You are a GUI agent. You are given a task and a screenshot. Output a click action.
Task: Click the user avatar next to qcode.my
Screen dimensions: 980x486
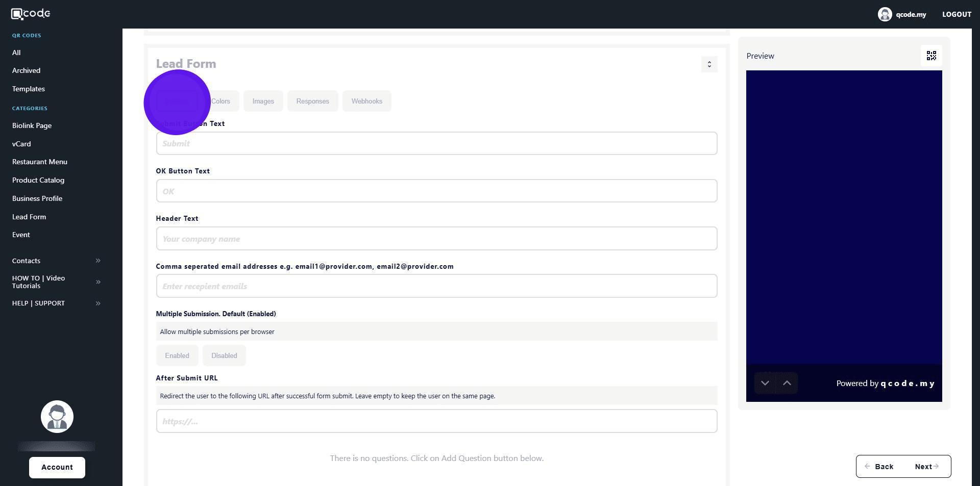(x=885, y=14)
